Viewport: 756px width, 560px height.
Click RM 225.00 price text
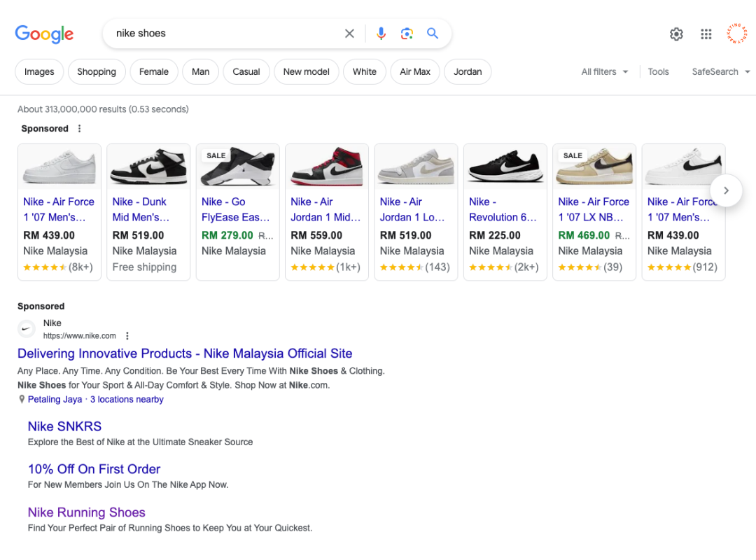click(x=495, y=235)
